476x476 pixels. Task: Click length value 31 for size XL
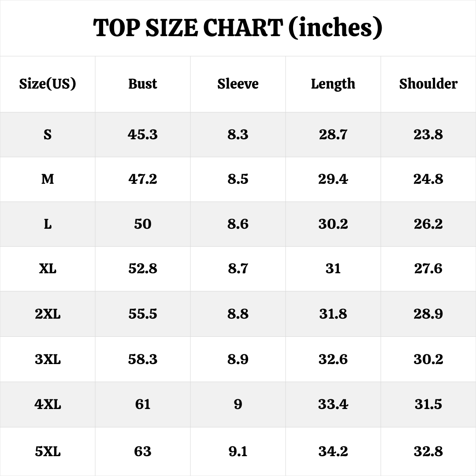(x=333, y=268)
